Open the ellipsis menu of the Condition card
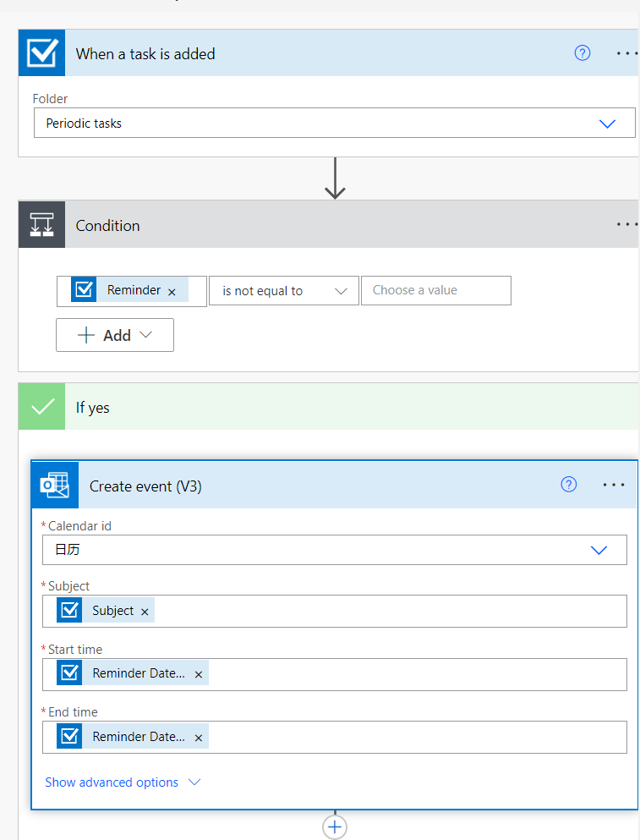 626,224
